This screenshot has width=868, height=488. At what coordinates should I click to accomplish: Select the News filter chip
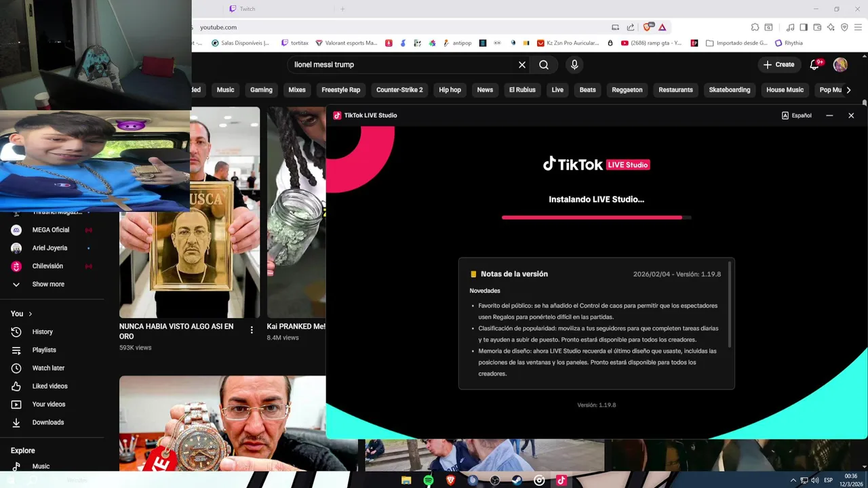pos(485,89)
